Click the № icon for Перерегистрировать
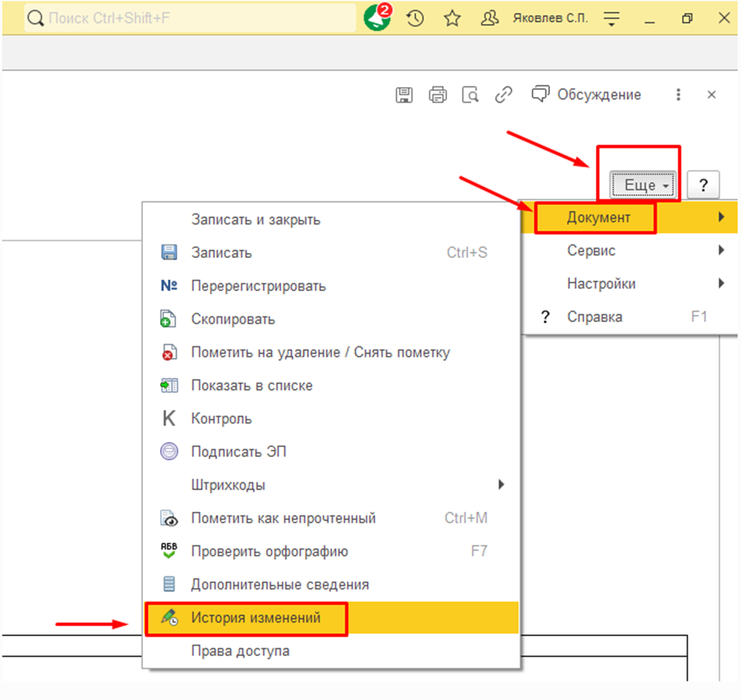Image resolution: width=741 pixels, height=700 pixels. [x=169, y=285]
